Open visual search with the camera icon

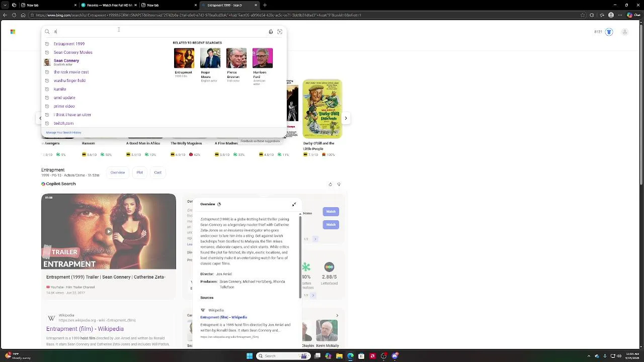tap(280, 32)
